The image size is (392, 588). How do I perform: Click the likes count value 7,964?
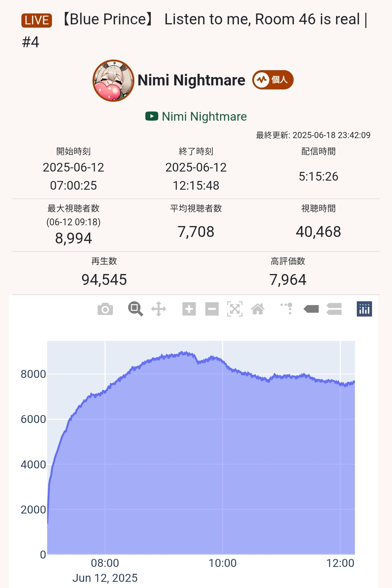click(288, 280)
